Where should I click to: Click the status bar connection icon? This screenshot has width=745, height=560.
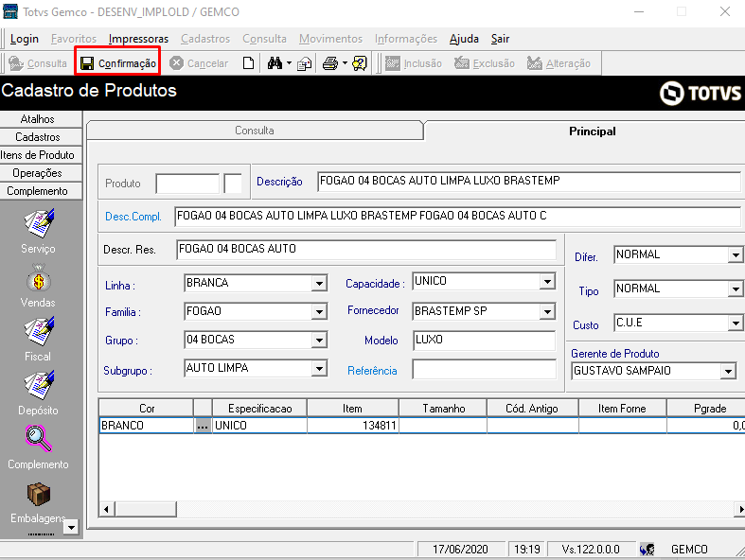(647, 550)
